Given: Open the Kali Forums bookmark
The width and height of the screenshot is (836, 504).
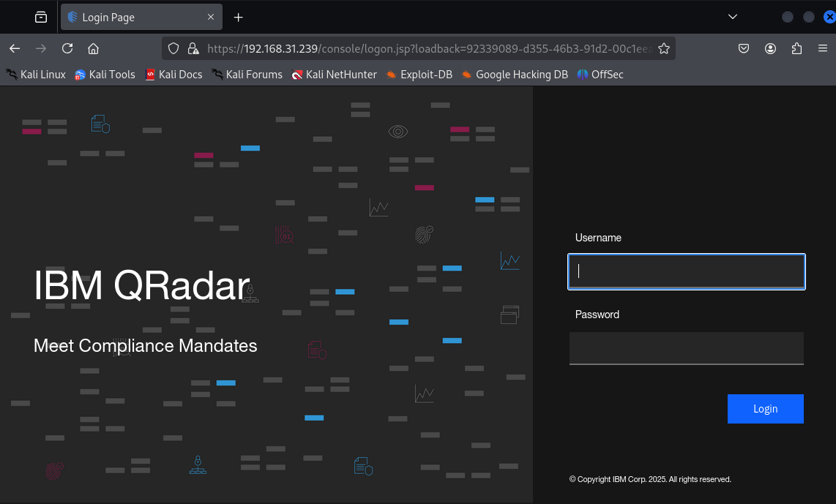Looking at the screenshot, I should point(247,75).
